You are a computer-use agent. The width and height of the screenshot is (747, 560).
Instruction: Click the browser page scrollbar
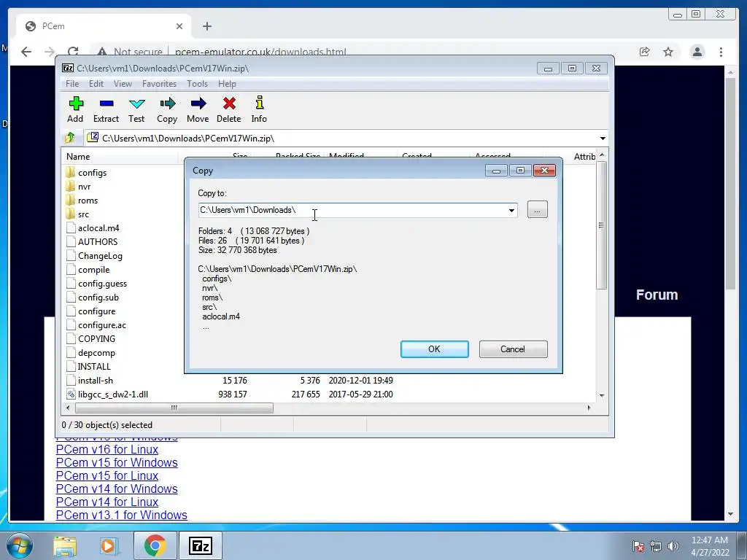730,183
